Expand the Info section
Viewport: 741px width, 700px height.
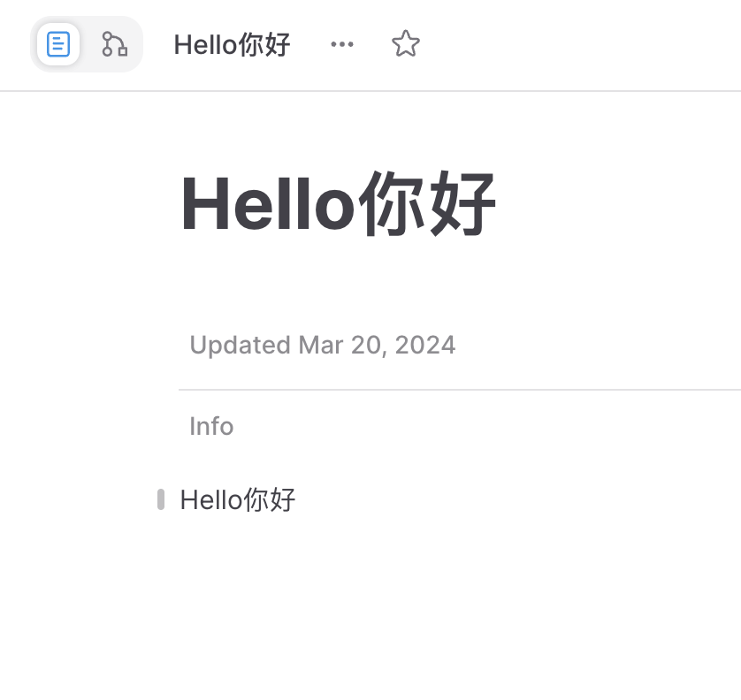click(x=211, y=426)
